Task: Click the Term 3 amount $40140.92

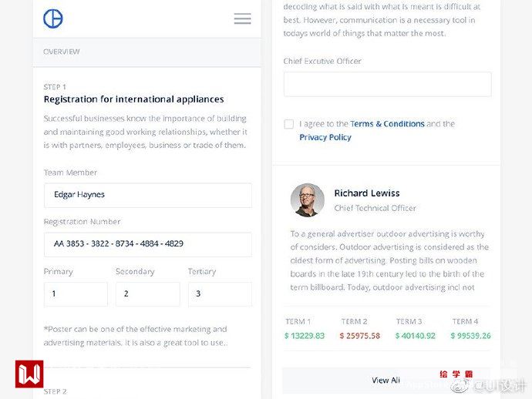Action: [x=415, y=336]
